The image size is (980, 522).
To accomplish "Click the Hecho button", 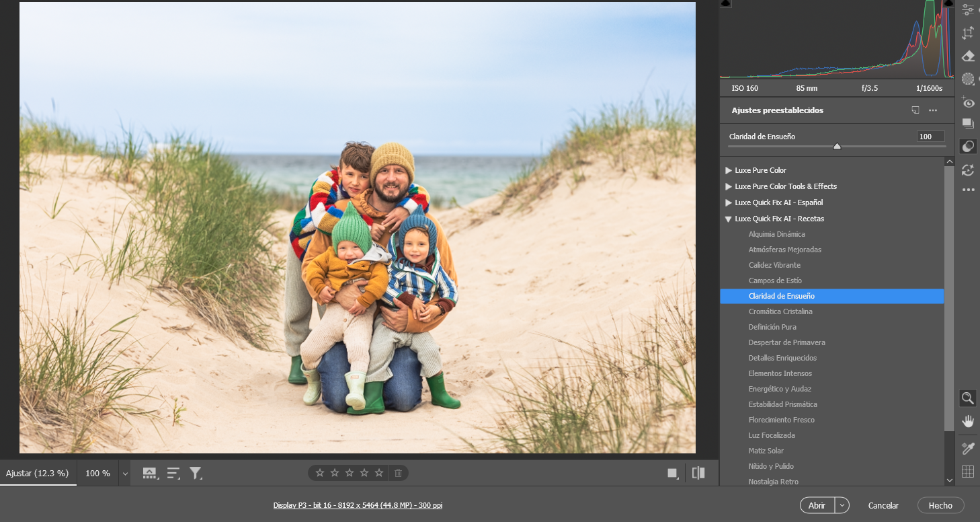I will (x=940, y=505).
